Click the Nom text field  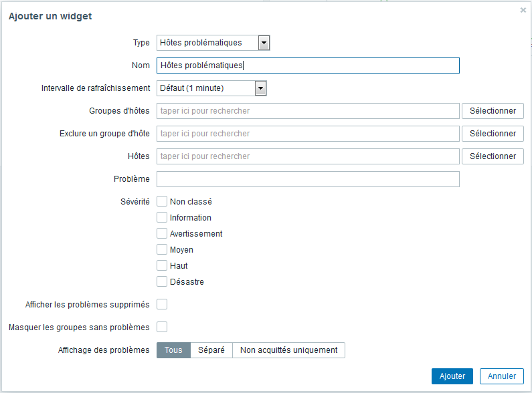pos(308,65)
